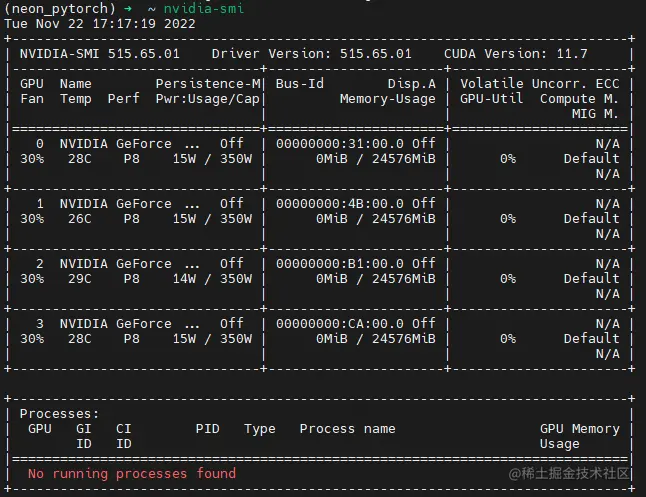
Task: Select NVIDIA-SMI 515.65.01 version text
Action: (x=100, y=54)
